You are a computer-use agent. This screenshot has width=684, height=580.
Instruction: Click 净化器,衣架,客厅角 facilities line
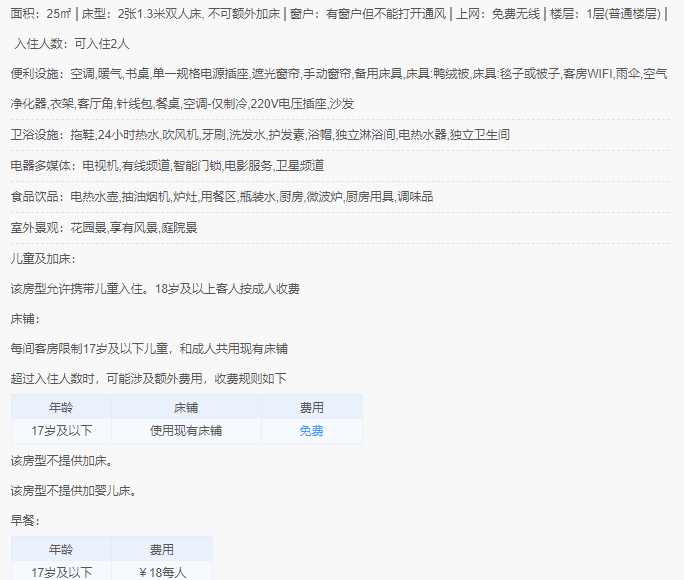pos(182,104)
